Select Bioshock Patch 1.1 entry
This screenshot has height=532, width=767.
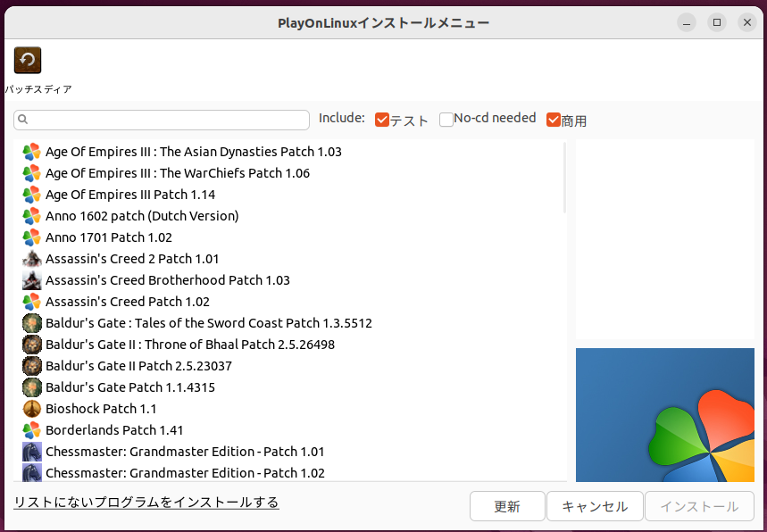[x=101, y=409]
